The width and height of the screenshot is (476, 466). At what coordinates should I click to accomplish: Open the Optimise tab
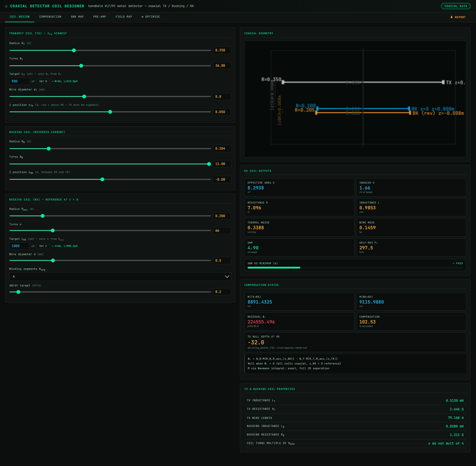[x=151, y=17]
